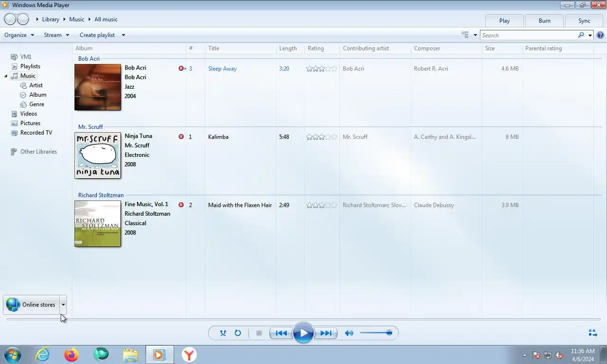The height and width of the screenshot is (364, 607).
Task: Open Other Libraries
Action: pos(38,152)
